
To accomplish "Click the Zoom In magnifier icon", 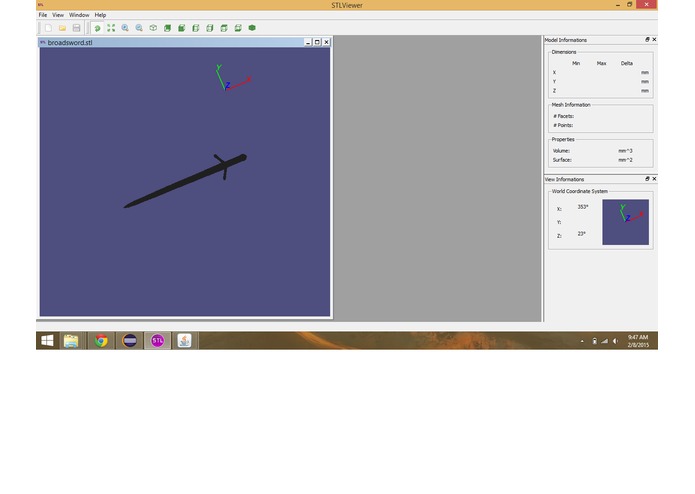I will click(125, 28).
